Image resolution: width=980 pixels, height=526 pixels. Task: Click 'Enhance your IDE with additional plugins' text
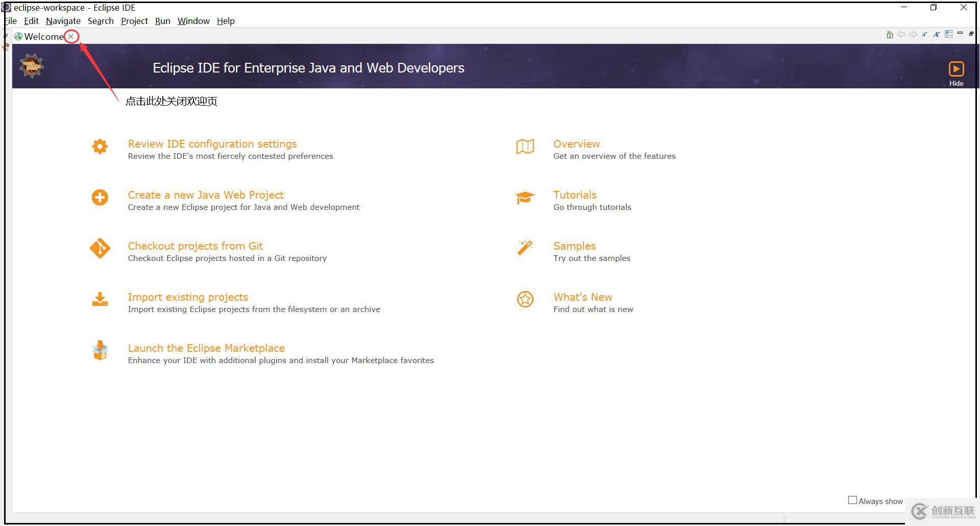click(x=207, y=361)
